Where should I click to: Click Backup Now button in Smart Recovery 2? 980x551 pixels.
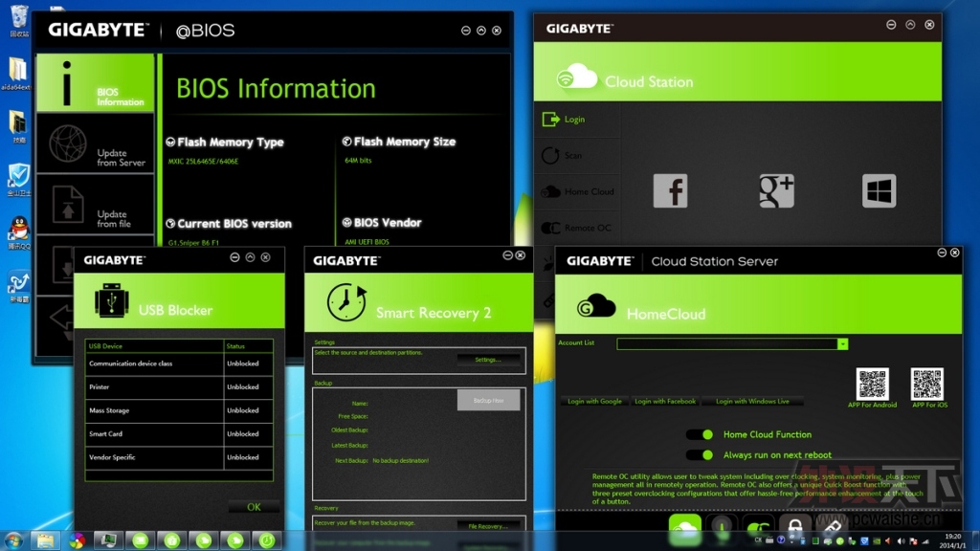488,401
